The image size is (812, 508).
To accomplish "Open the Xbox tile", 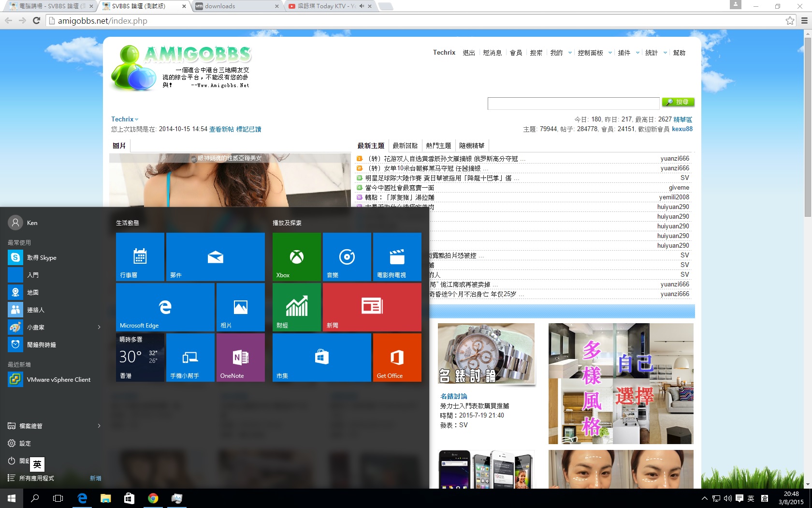I will (x=296, y=257).
